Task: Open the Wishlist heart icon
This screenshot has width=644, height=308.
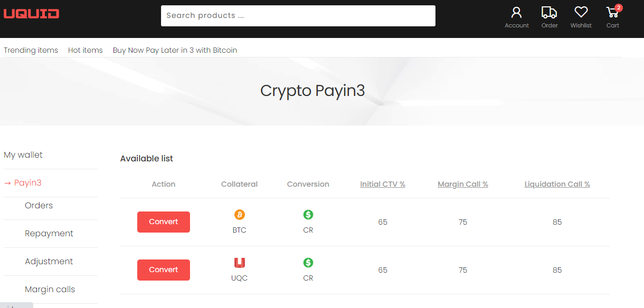Action: pos(581,13)
